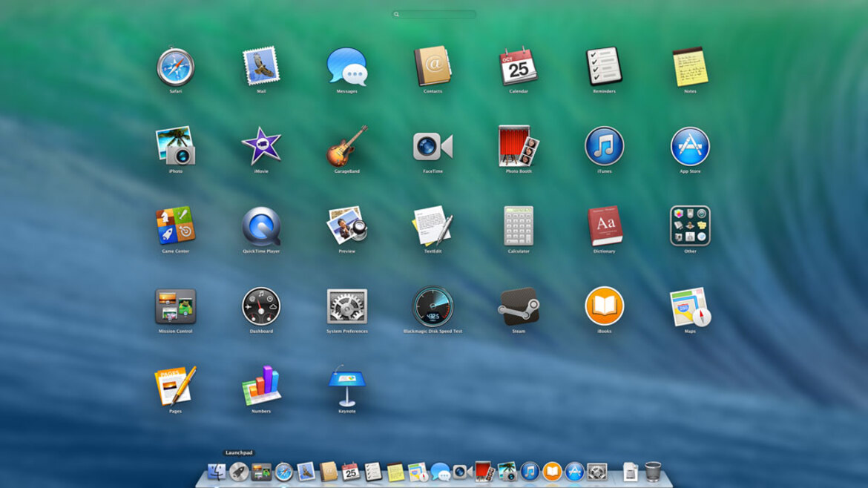This screenshot has width=868, height=488.
Task: Open Maps from the Dock
Action: pos(418,472)
